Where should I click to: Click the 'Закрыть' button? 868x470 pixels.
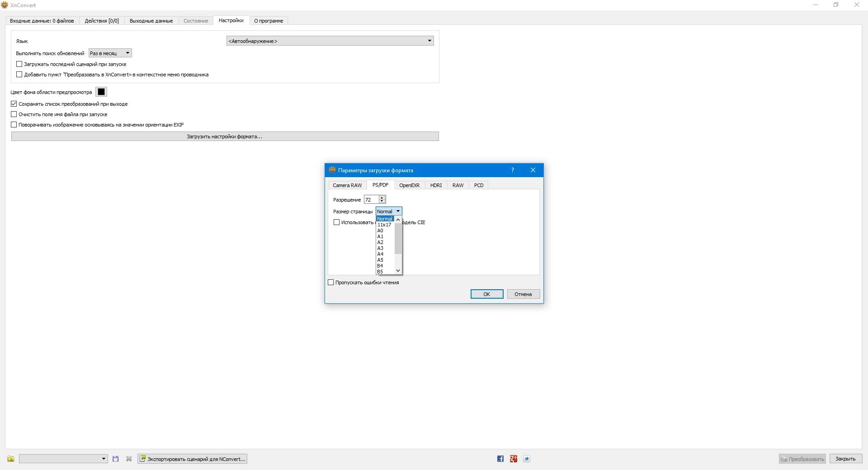845,459
